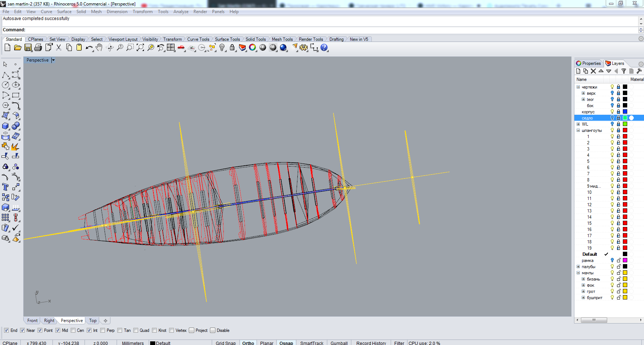
Task: Click the Record History status button
Action: [x=371, y=343]
